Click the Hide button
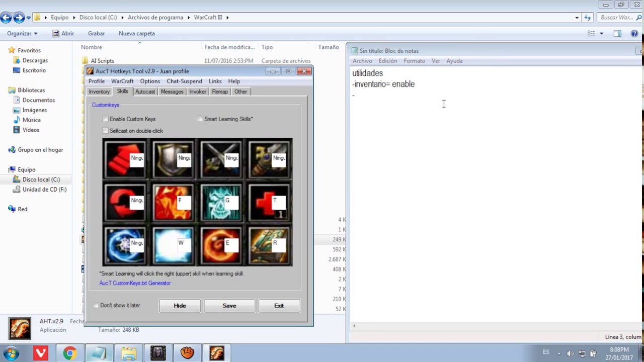The image size is (644, 362). pyautogui.click(x=180, y=306)
